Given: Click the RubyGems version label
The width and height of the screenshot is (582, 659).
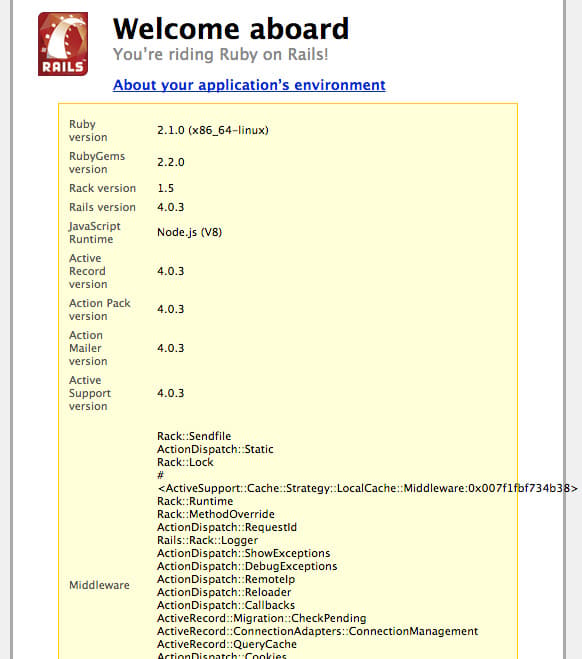Looking at the screenshot, I should (97, 163).
